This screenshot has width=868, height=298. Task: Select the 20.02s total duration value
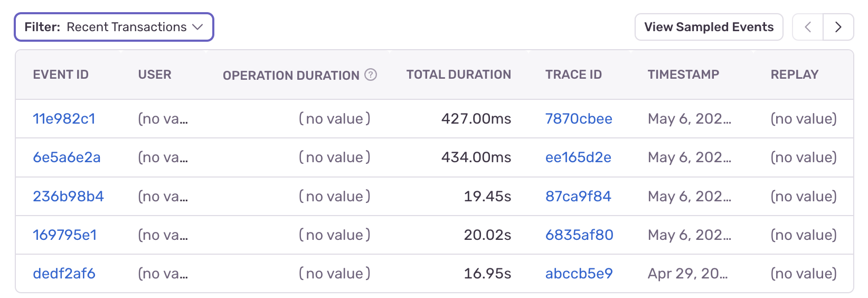pos(487,235)
